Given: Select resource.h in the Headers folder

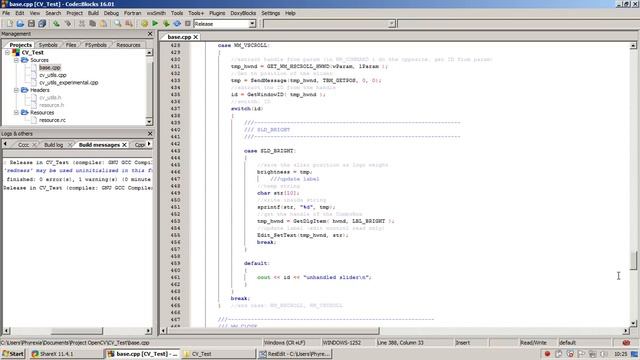Looking at the screenshot, I should point(51,105).
